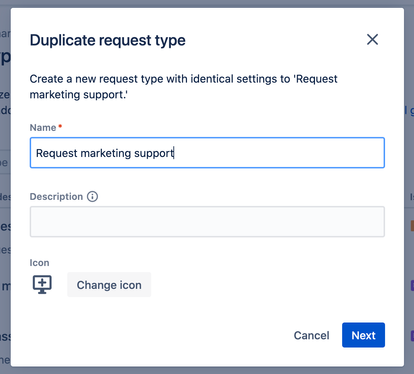The width and height of the screenshot is (414, 374).
Task: Proceed with the Next button
Action: coord(363,335)
